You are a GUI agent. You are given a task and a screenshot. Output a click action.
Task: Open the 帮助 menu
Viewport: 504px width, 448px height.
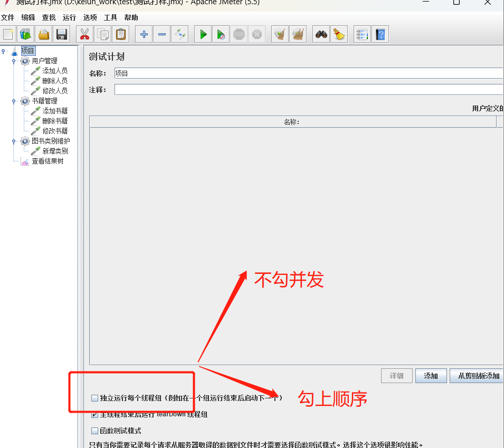tap(131, 17)
